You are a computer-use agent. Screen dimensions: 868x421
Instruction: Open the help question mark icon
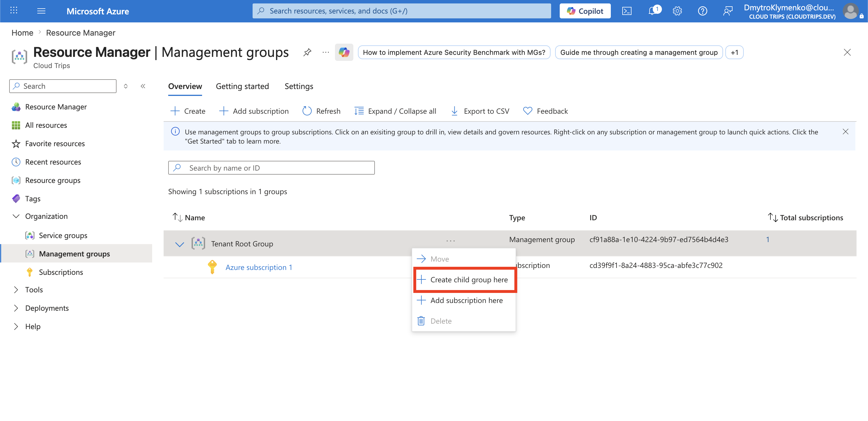[x=702, y=11]
